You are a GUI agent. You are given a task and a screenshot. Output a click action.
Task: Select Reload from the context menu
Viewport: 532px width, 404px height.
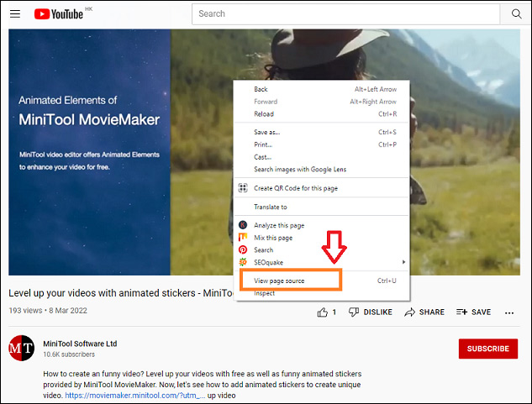(x=322, y=114)
